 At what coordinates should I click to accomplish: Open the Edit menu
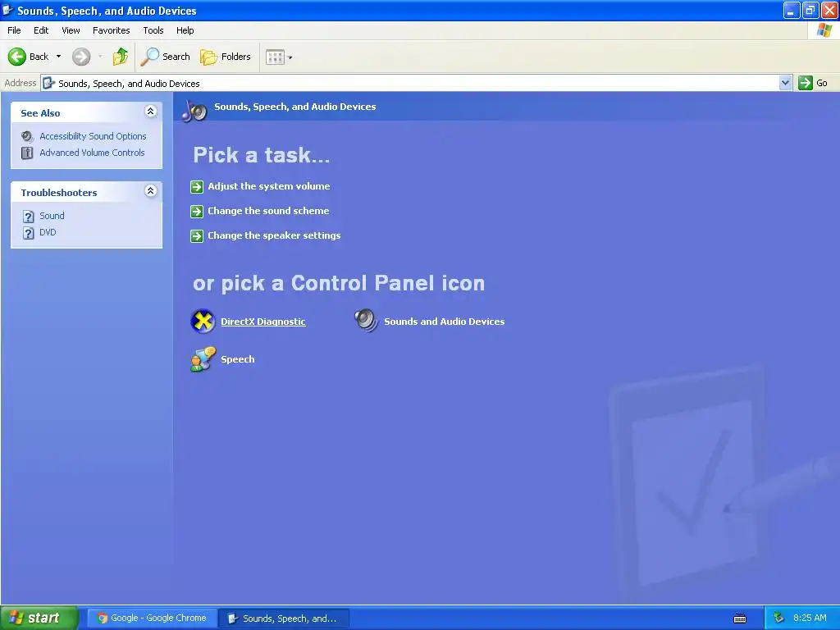click(x=41, y=30)
